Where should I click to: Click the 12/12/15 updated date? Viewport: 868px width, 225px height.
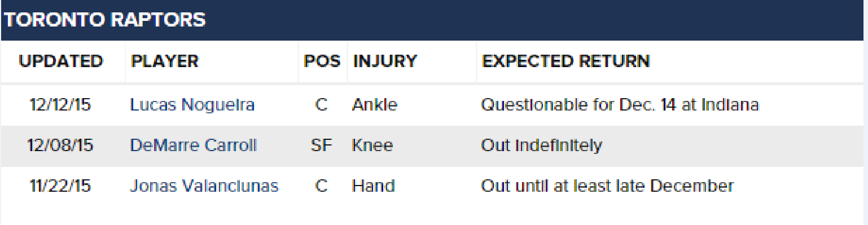pos(59,105)
